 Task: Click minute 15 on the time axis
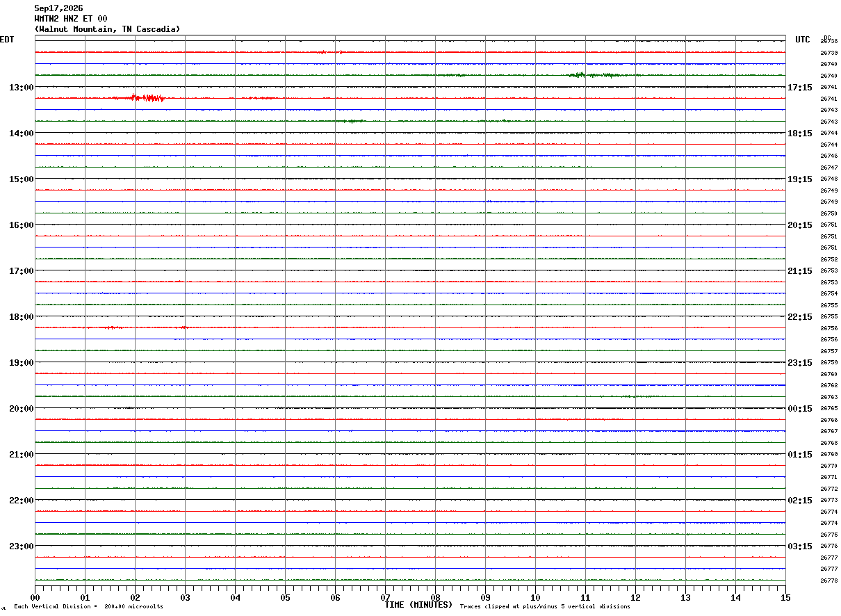[785, 597]
